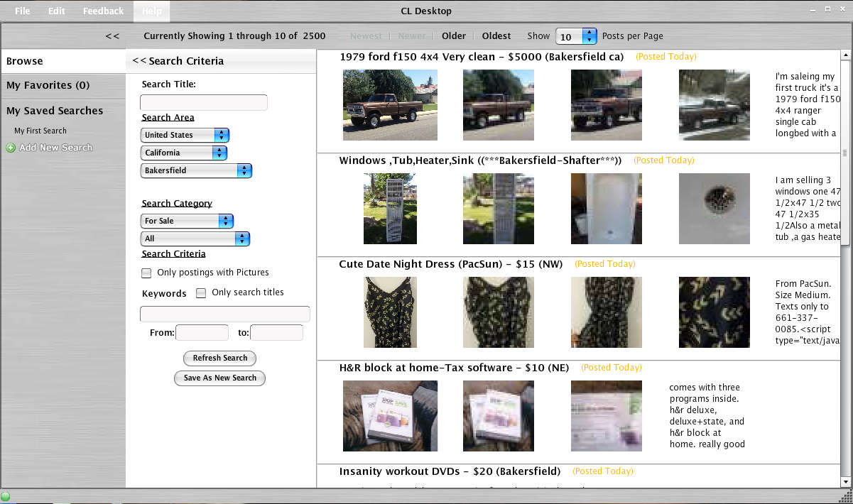Viewport: 853px width, 504px height.
Task: Click the Refresh Search button
Action: [x=219, y=358]
